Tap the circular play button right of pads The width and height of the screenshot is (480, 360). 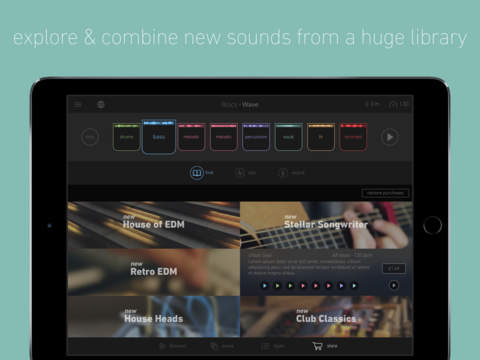[x=390, y=137]
